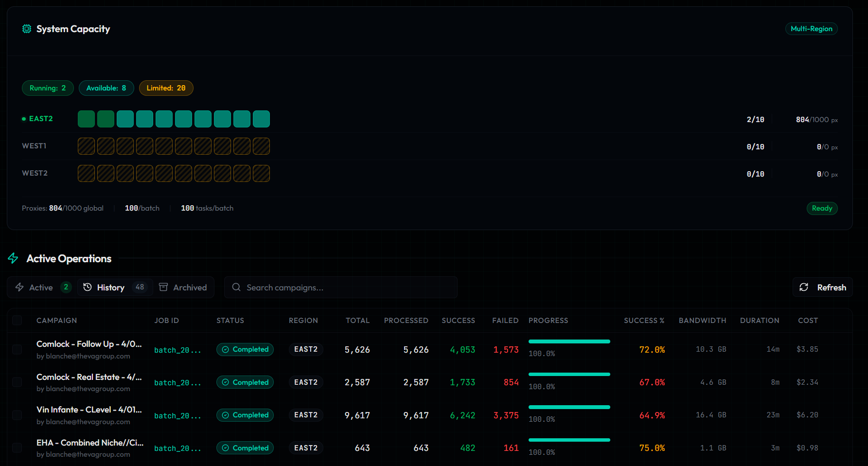Click the checkmark icon in Comlock Follow Up's Completed badge
The width and height of the screenshot is (868, 466).
click(x=226, y=349)
